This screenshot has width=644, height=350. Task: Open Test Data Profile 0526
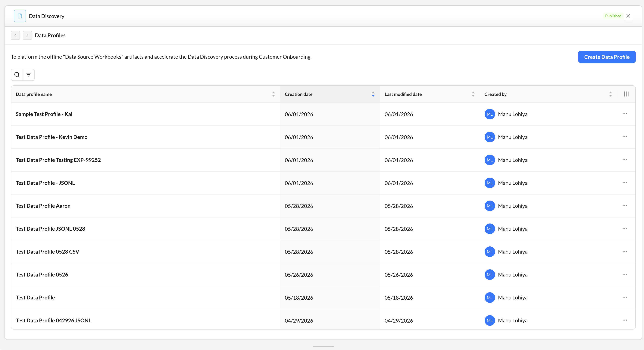point(42,275)
